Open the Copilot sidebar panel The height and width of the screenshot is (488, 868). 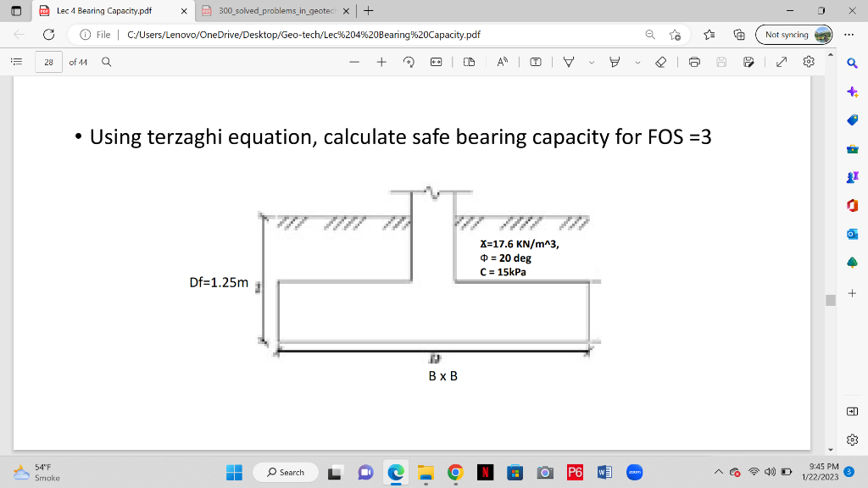[x=852, y=90]
